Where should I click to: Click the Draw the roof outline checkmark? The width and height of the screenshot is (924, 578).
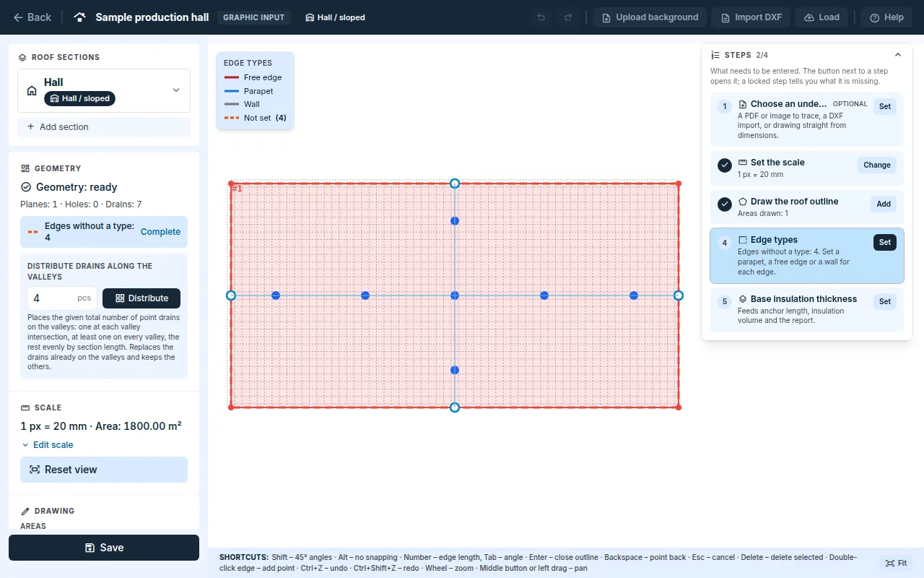pyautogui.click(x=725, y=204)
